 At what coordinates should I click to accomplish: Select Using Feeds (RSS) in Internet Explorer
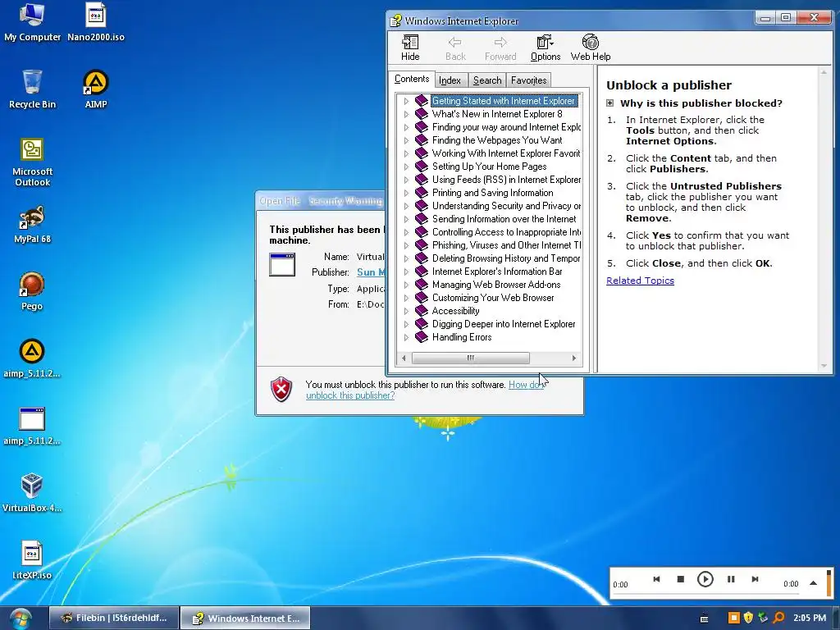coord(506,180)
